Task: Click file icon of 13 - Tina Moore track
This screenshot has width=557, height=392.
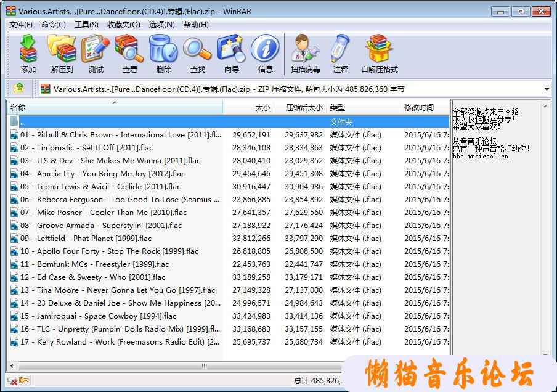Action: click(14, 290)
